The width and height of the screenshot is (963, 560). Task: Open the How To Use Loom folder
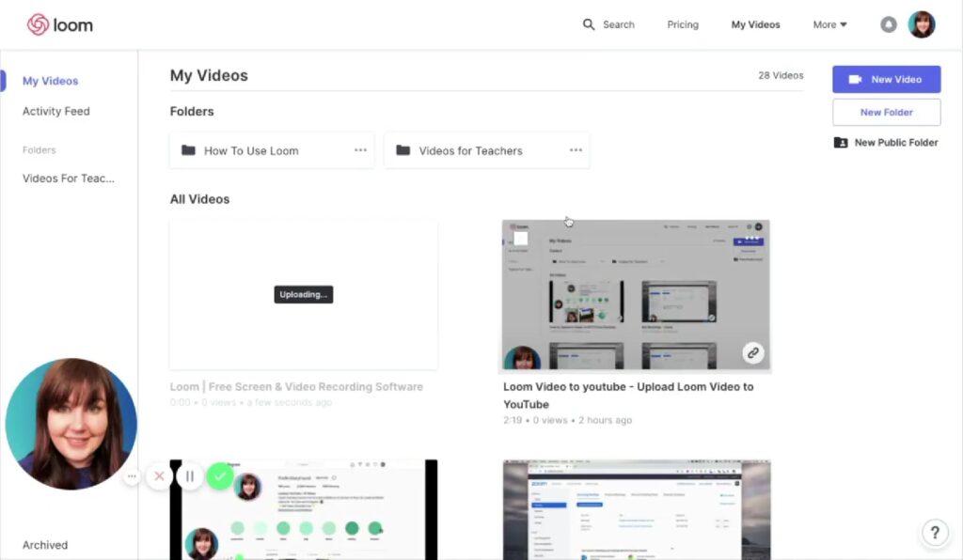pos(272,150)
